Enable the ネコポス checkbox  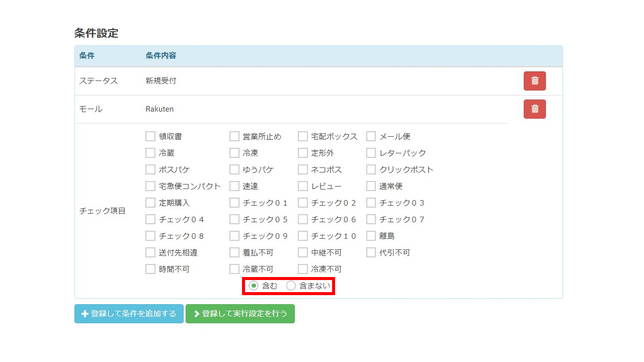click(x=303, y=169)
